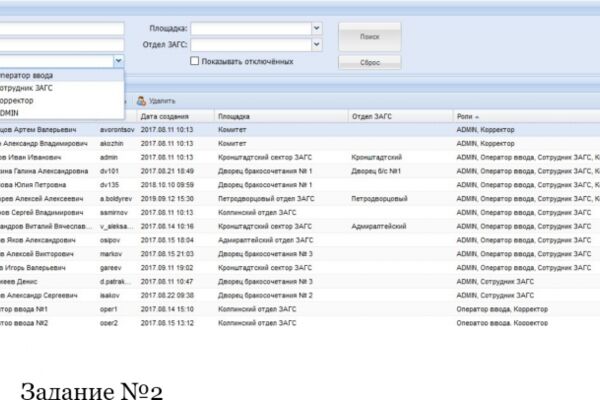The width and height of the screenshot is (600, 400).
Task: Click date 2017.09.11 19:02
Action: click(x=167, y=268)
